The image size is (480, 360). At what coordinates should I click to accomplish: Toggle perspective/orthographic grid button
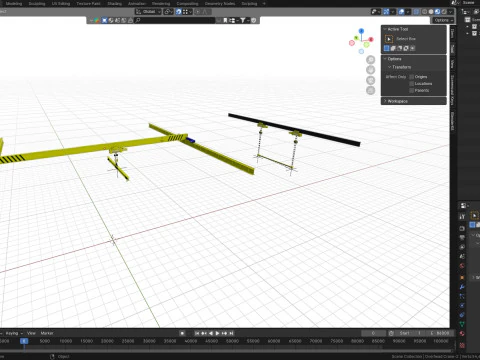371,90
